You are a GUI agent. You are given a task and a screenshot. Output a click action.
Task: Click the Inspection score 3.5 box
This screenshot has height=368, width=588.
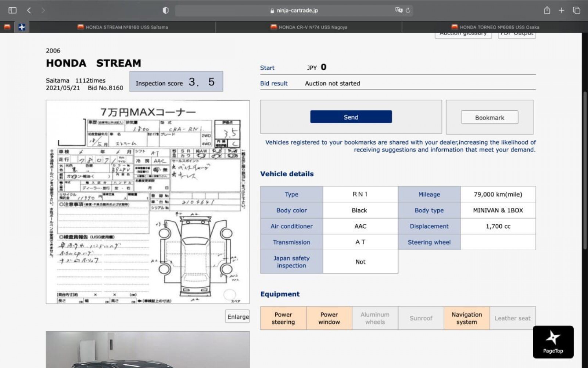pos(176,81)
